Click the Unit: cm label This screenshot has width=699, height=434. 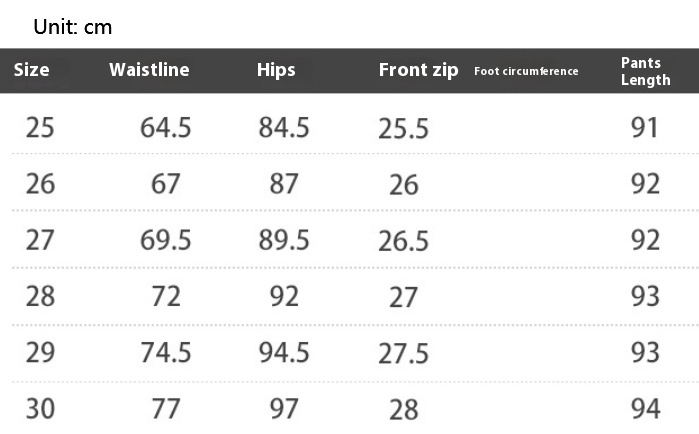click(x=73, y=27)
